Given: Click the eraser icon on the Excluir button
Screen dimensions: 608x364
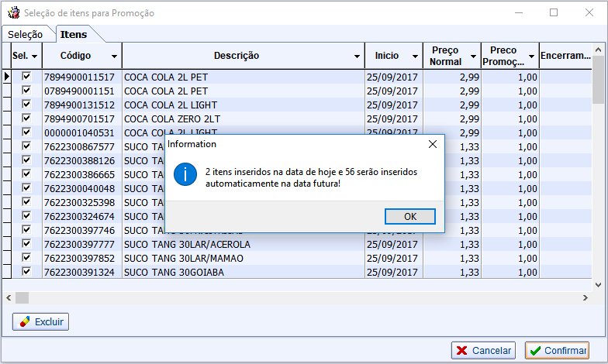Looking at the screenshot, I should click(25, 321).
